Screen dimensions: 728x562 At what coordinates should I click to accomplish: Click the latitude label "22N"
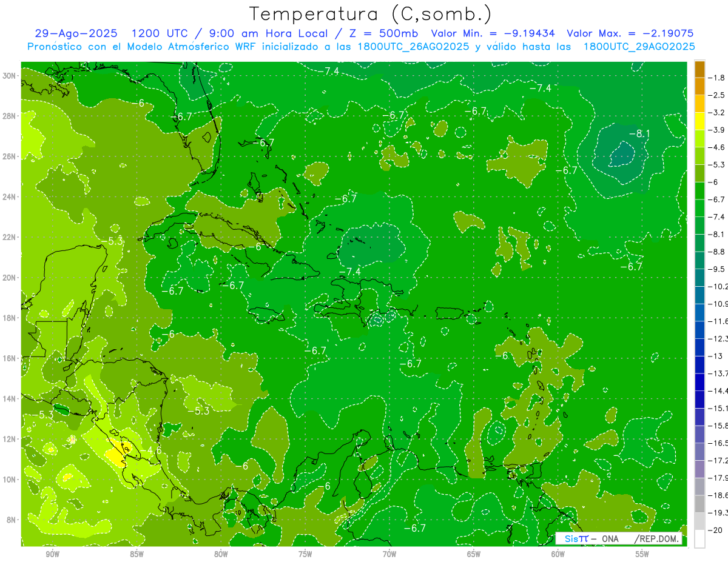[10, 237]
